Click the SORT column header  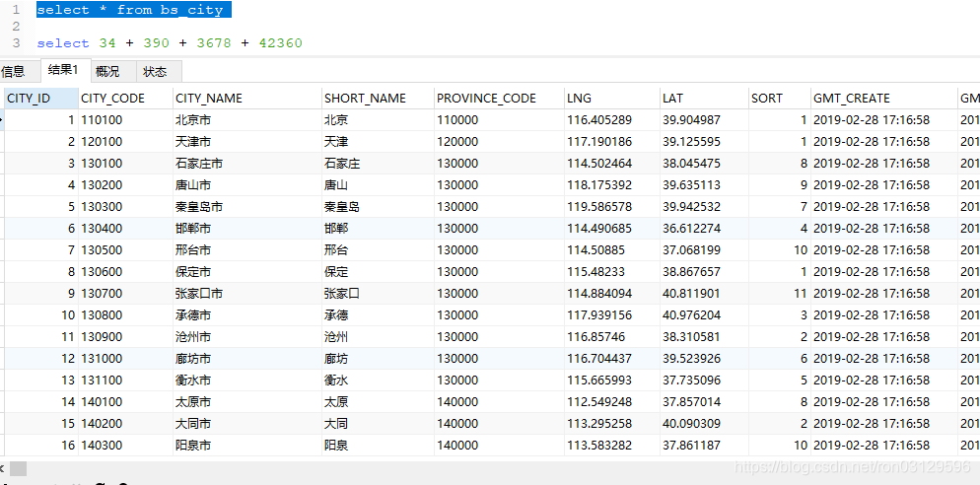[780, 99]
